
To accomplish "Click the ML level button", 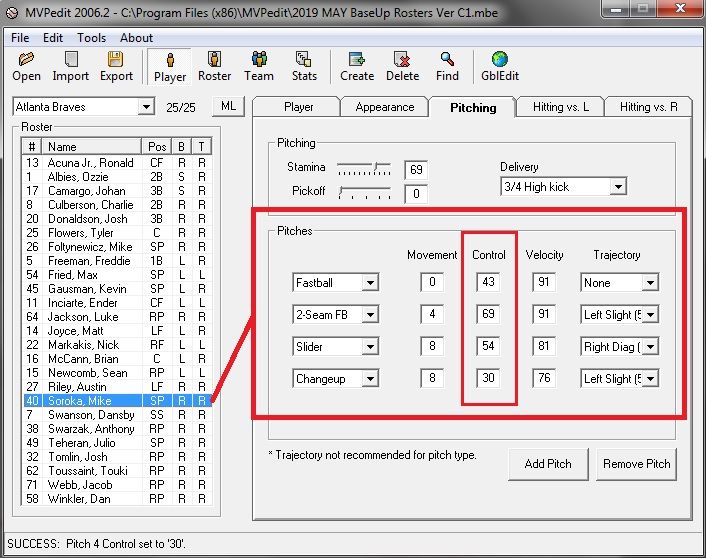I will tap(228, 106).
